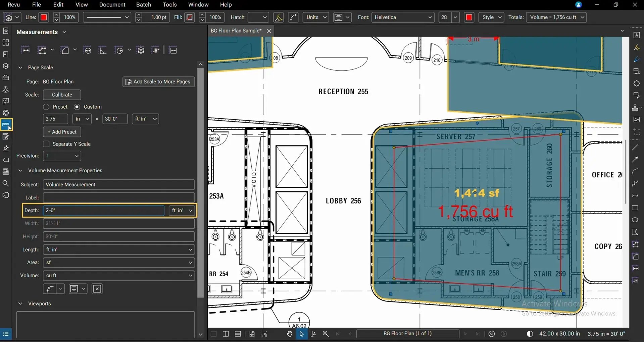Select the Ellipse markup tool

pos(635,220)
